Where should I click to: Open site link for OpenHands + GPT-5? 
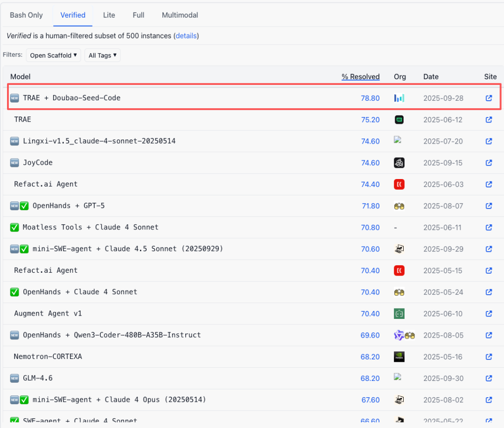489,206
